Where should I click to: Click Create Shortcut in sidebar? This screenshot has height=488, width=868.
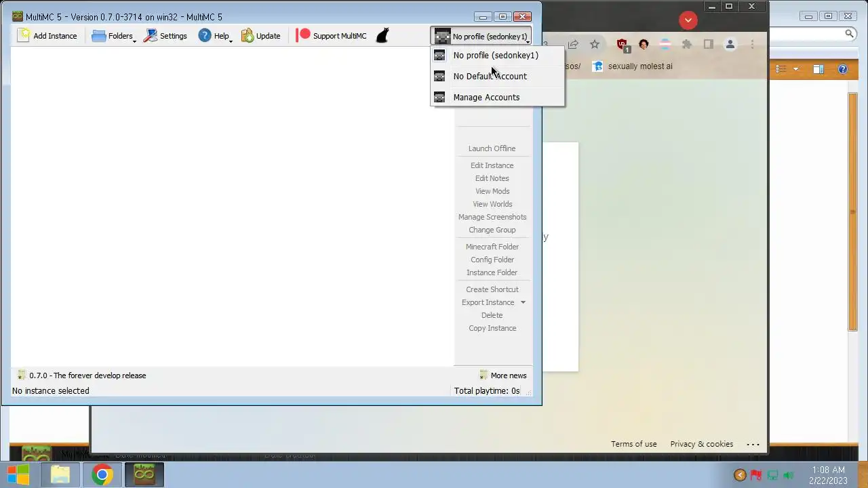point(492,289)
